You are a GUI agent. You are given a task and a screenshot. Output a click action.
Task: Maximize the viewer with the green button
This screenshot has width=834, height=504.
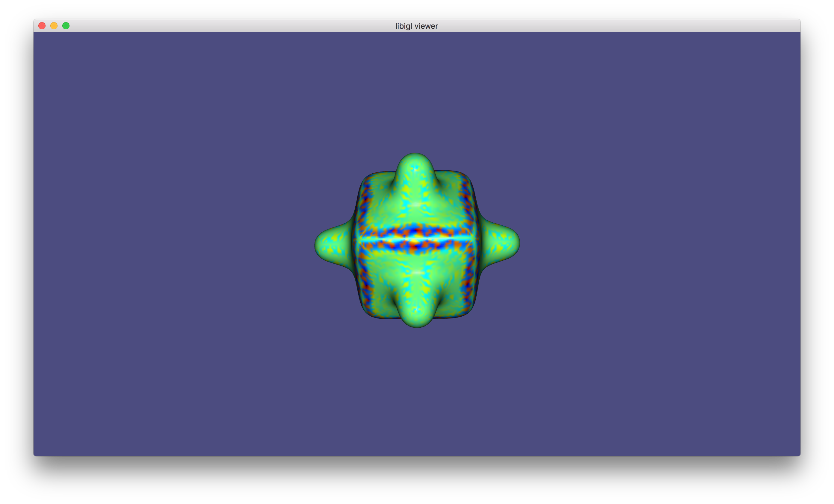66,26
